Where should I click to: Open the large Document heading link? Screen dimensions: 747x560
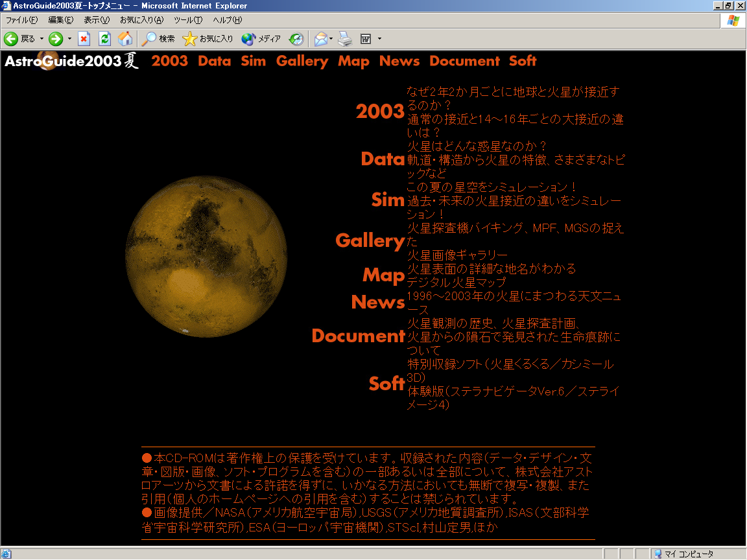[x=358, y=336]
